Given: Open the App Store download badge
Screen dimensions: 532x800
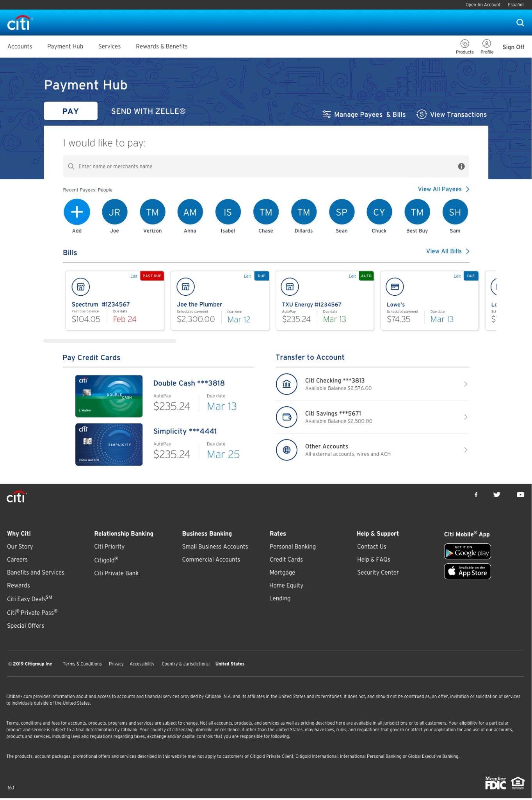Looking at the screenshot, I should click(x=467, y=571).
